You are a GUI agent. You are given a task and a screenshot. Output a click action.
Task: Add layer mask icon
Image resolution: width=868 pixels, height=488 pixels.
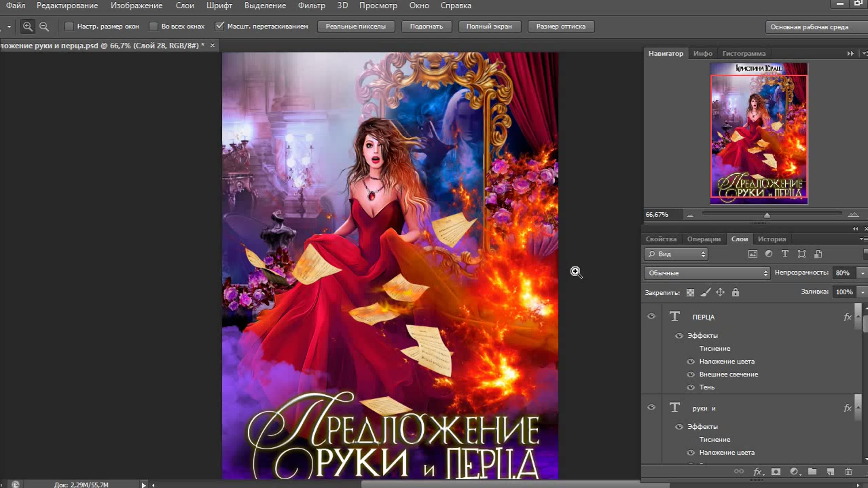(x=776, y=471)
